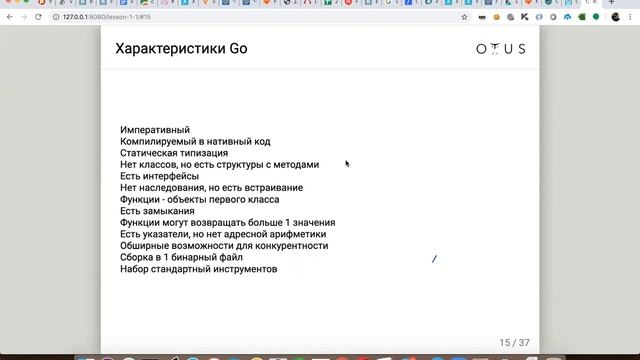This screenshot has height=360, width=640.
Task: Click the line "Компилируемый в нативный код"
Action: (195, 141)
